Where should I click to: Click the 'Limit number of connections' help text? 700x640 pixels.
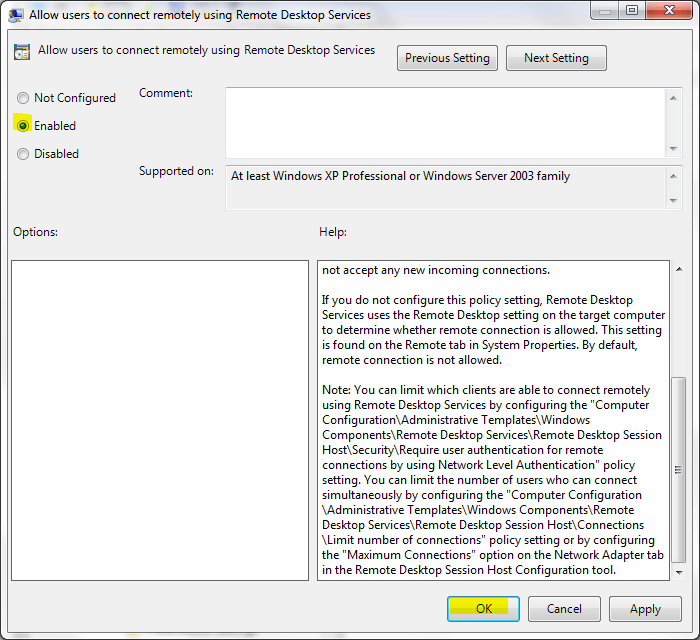(x=402, y=540)
